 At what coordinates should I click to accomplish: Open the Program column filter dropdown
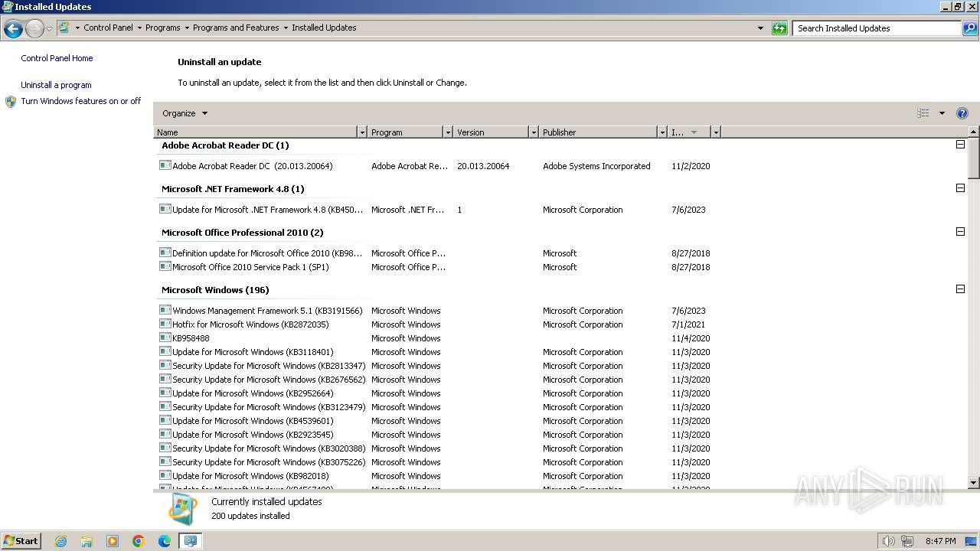[x=448, y=132]
